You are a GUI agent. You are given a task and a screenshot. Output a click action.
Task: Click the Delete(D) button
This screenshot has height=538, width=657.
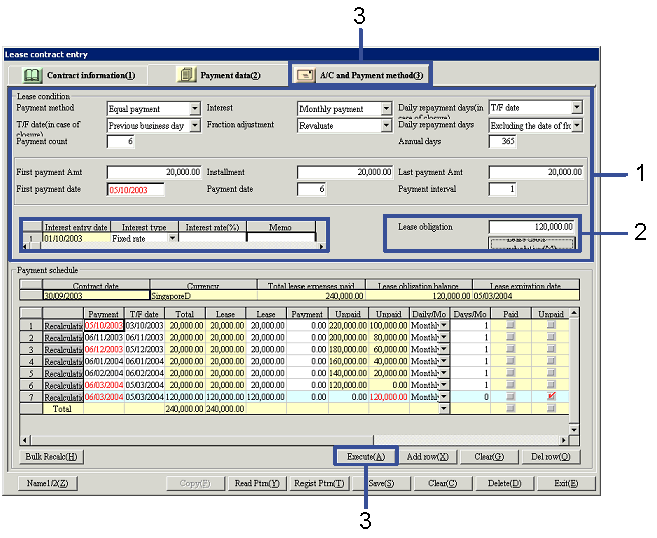[x=504, y=484]
